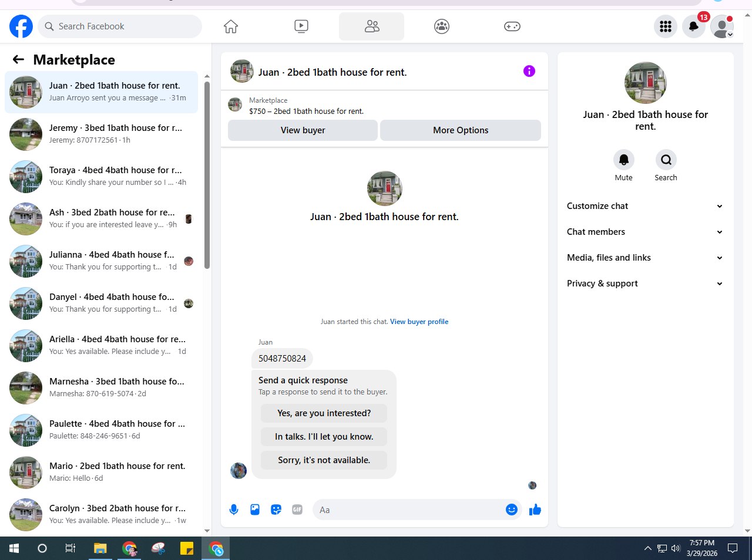Open Jeremy 3bed 1bath conversation
752x560 pixels.
(x=101, y=134)
